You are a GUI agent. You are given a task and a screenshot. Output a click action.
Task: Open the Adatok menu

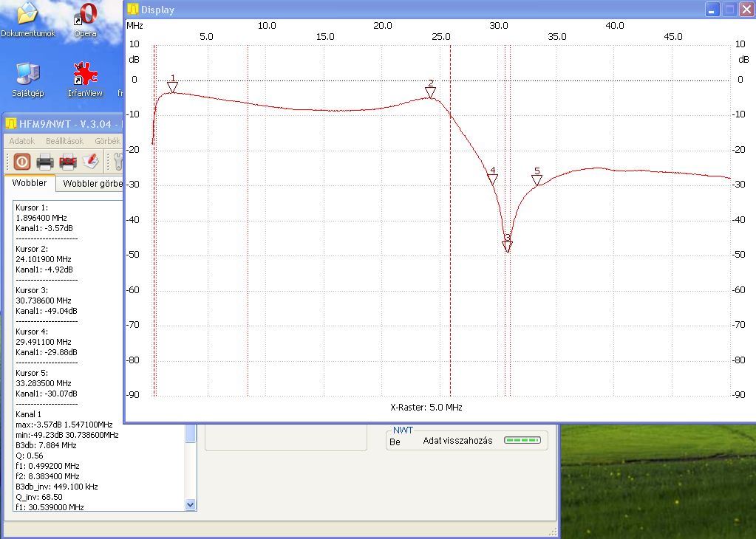21,140
